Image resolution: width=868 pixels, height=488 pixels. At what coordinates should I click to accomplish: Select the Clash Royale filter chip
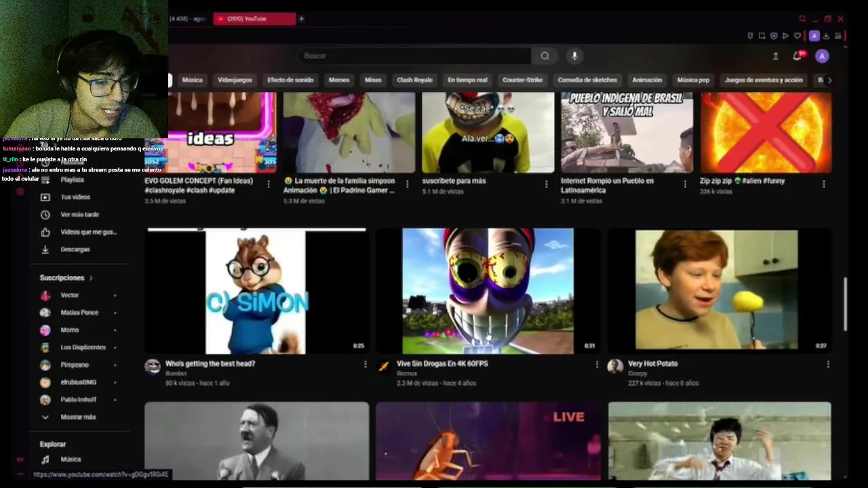pyautogui.click(x=414, y=80)
